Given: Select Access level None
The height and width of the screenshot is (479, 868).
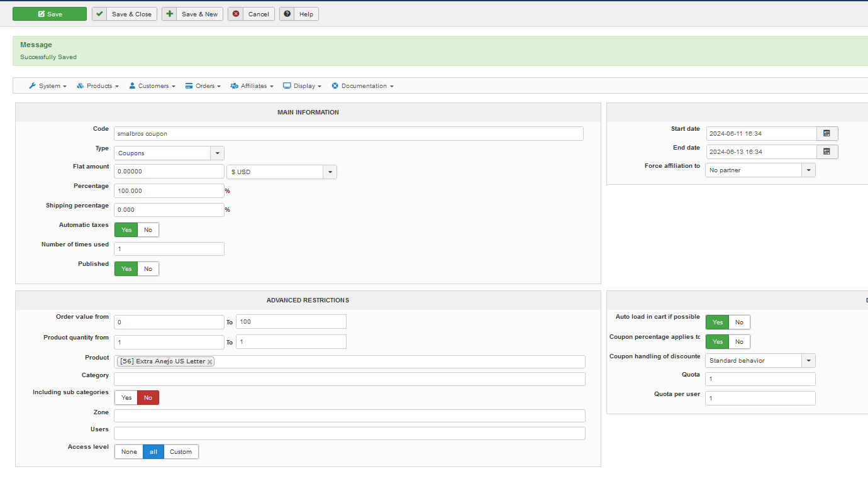Looking at the screenshot, I should pyautogui.click(x=129, y=451).
